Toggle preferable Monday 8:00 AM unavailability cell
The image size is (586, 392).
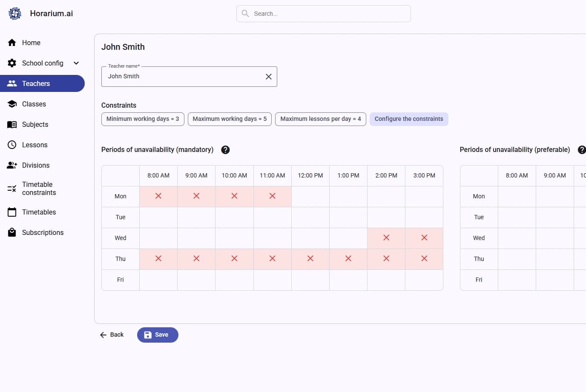[x=517, y=196]
